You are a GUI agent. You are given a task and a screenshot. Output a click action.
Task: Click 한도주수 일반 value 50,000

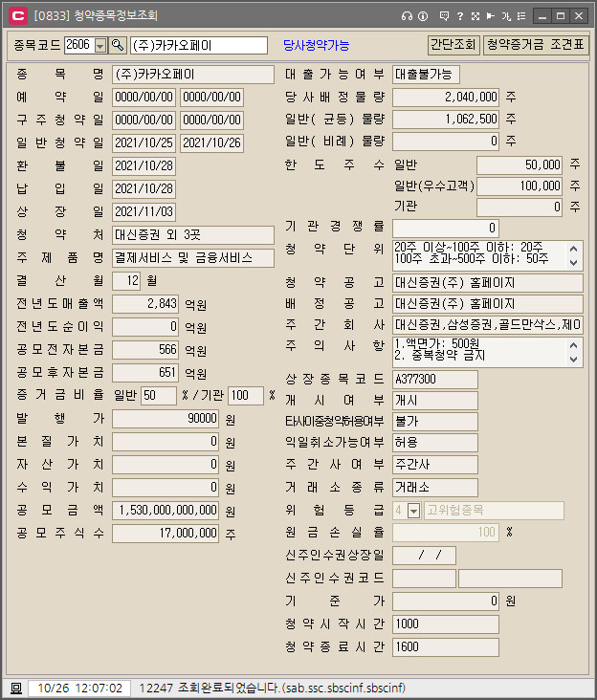[520, 165]
